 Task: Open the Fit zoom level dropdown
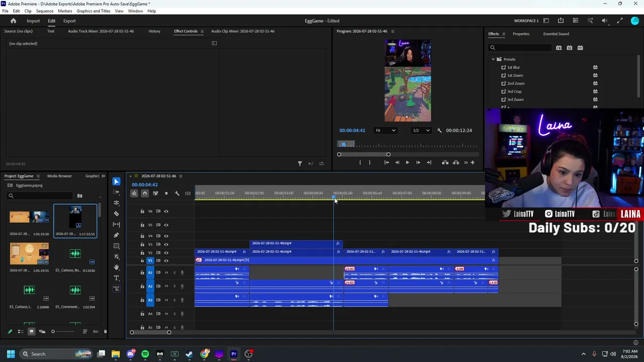coord(385,130)
